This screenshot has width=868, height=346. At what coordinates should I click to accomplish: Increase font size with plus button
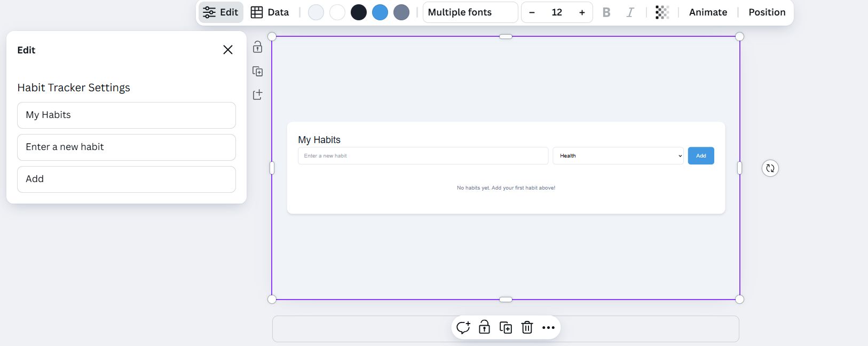(582, 12)
